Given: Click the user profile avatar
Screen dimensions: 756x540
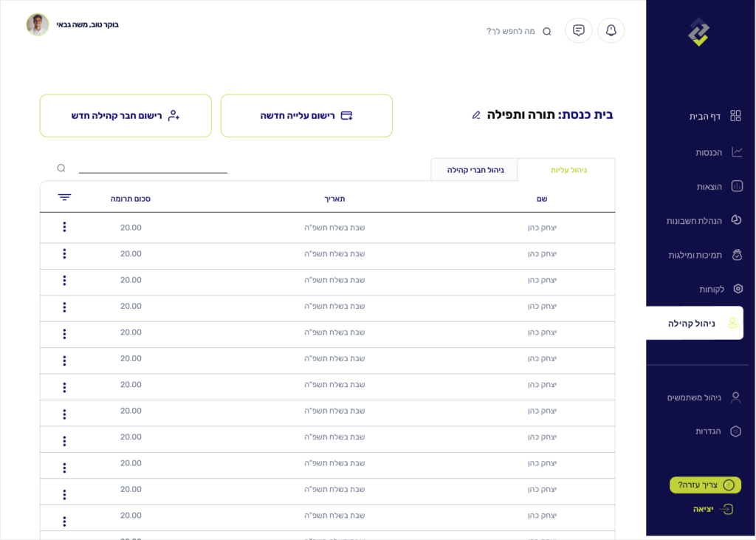Looking at the screenshot, I should [38, 24].
